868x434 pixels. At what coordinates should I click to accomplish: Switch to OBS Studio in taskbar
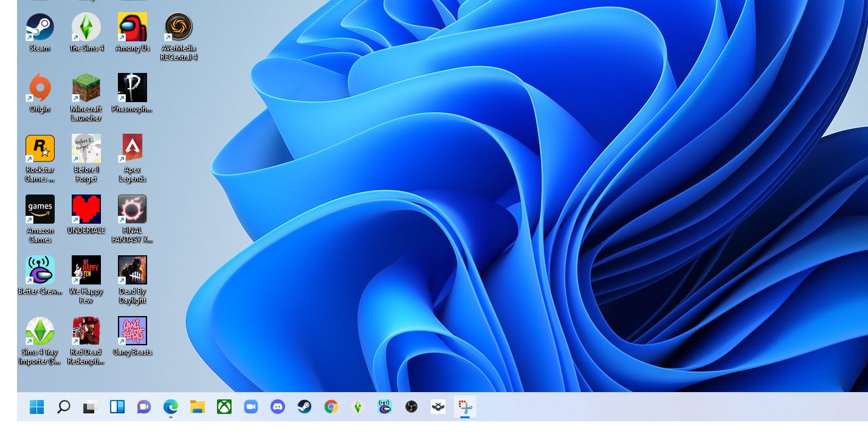[x=412, y=407]
